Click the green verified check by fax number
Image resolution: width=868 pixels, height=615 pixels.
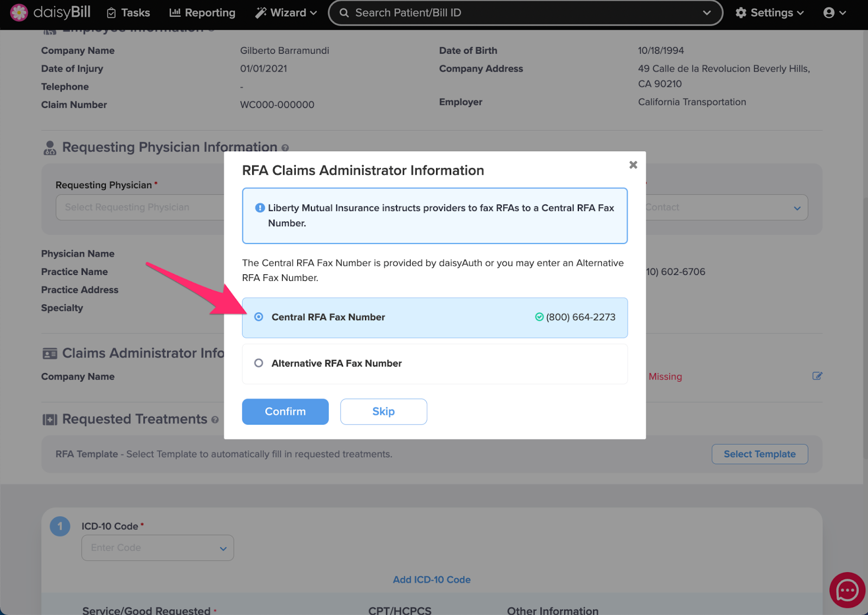click(x=539, y=317)
